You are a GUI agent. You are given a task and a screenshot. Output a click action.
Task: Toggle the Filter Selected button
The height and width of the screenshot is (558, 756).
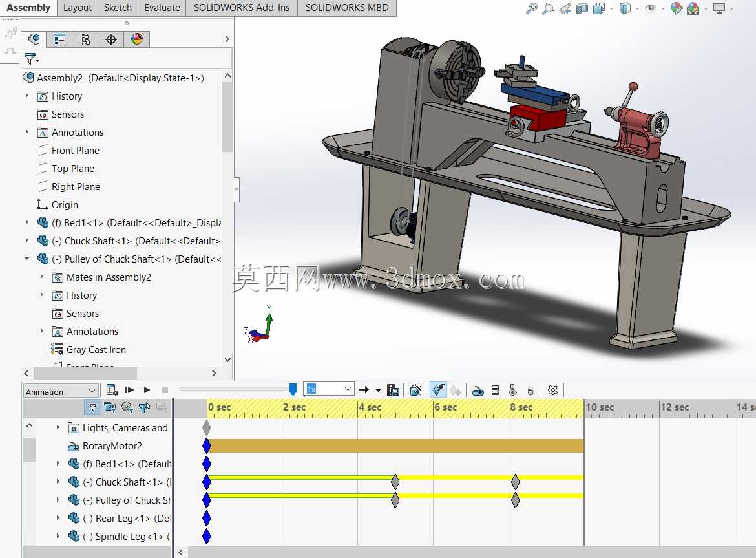pos(144,407)
